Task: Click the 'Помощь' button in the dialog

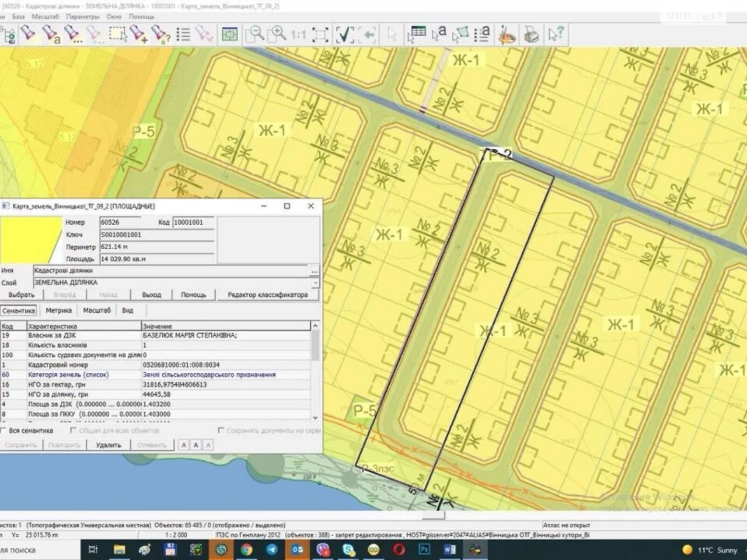Action: point(193,295)
